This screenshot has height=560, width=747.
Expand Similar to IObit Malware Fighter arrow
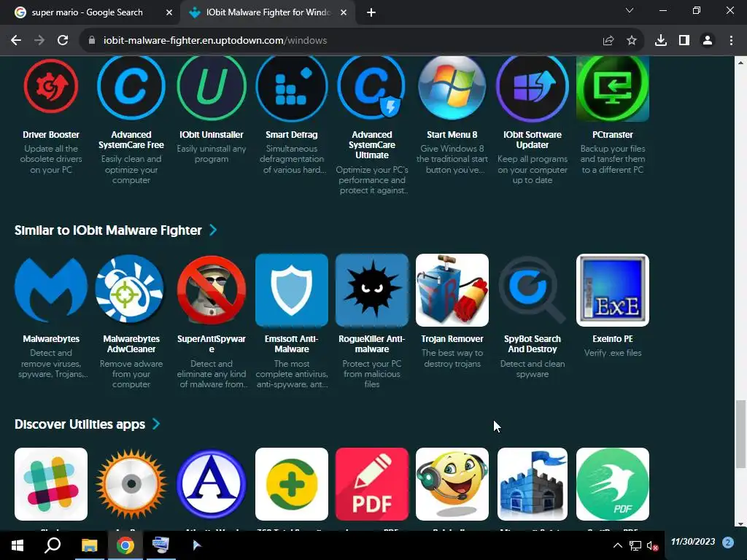pyautogui.click(x=214, y=230)
